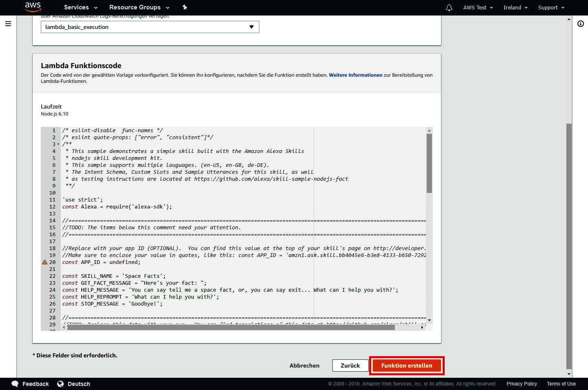The image size is (588, 390).
Task: Click the globe icon next to Deutsch
Action: [x=60, y=383]
